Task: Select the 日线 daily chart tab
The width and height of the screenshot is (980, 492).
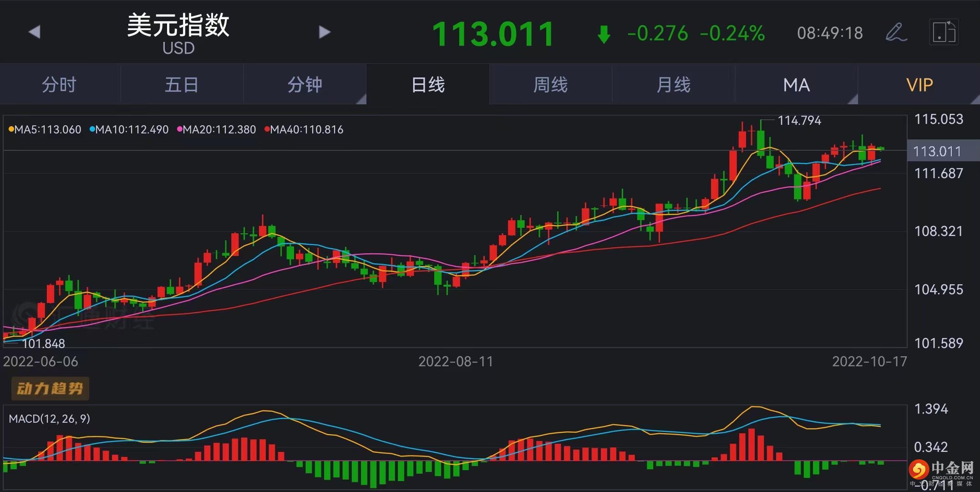Action: coord(428,85)
